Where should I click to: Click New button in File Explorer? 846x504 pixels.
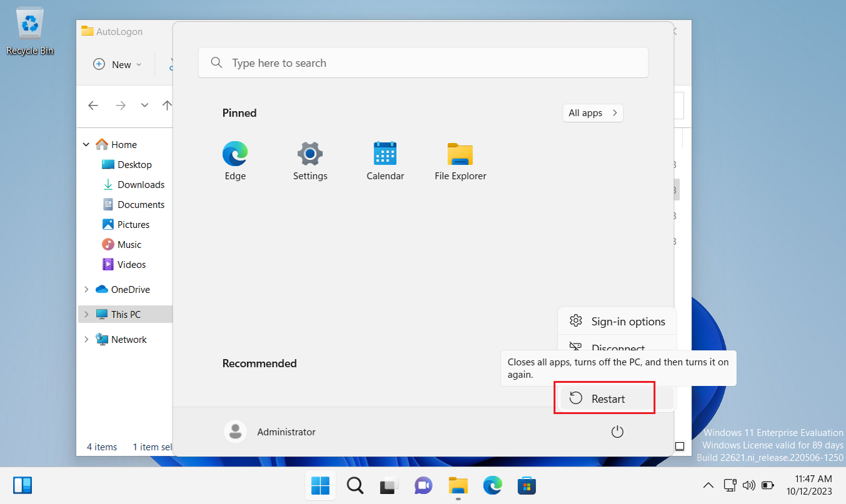(117, 64)
